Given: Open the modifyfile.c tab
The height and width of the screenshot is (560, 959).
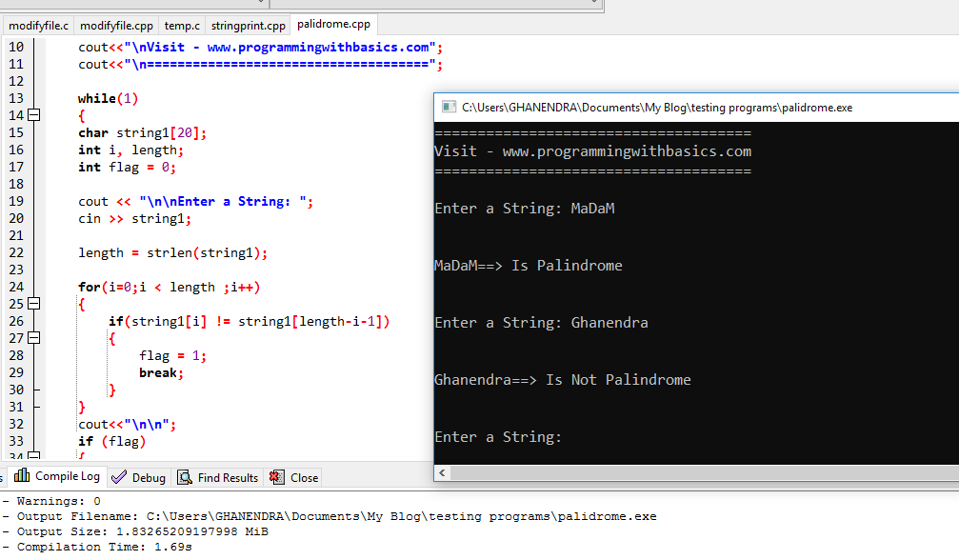Looking at the screenshot, I should pos(37,26).
